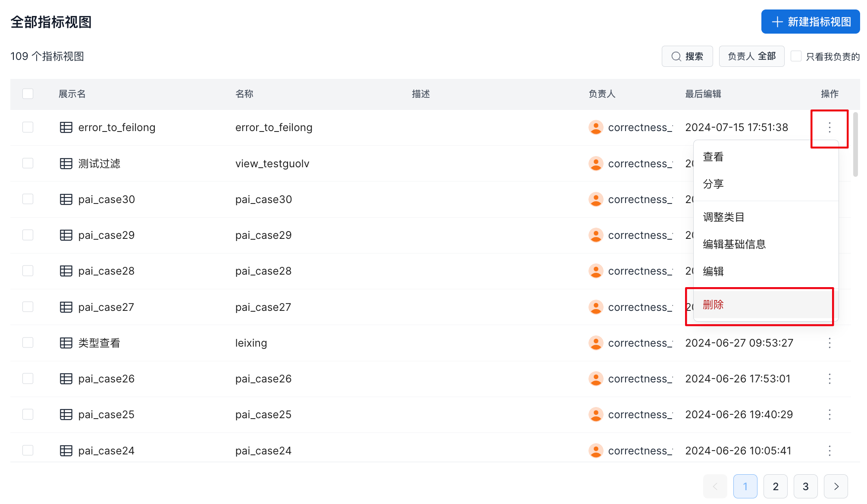Image resolution: width=867 pixels, height=504 pixels.
Task: Choose 编辑基础信息 in the dropdown menu
Action: tap(734, 244)
